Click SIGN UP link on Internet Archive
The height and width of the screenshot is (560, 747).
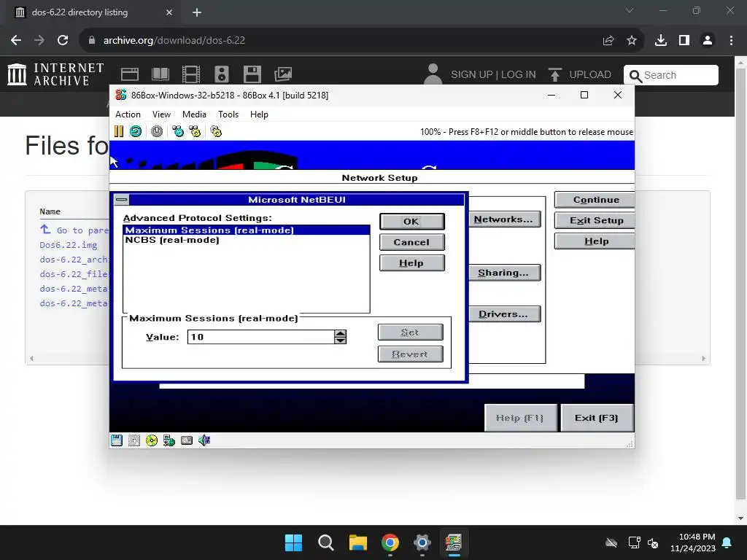coord(472,75)
